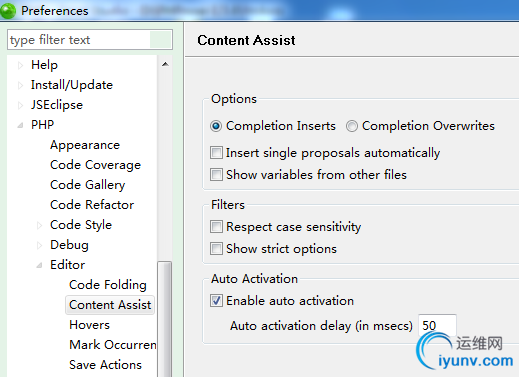Enable Show strict options filter

(216, 249)
